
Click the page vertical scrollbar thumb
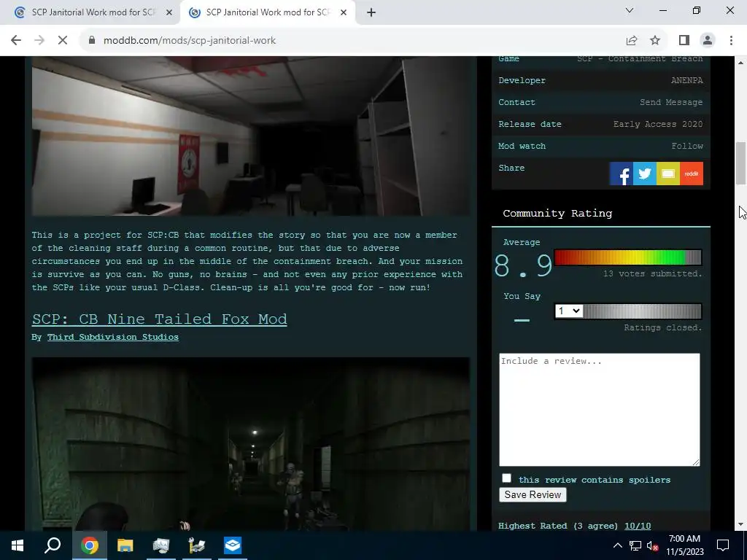click(741, 163)
